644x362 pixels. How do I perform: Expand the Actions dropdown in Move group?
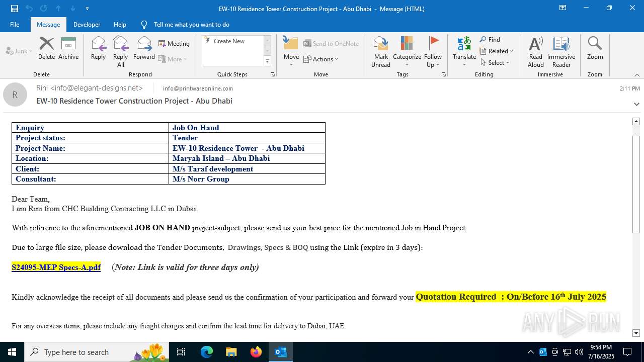(x=321, y=59)
